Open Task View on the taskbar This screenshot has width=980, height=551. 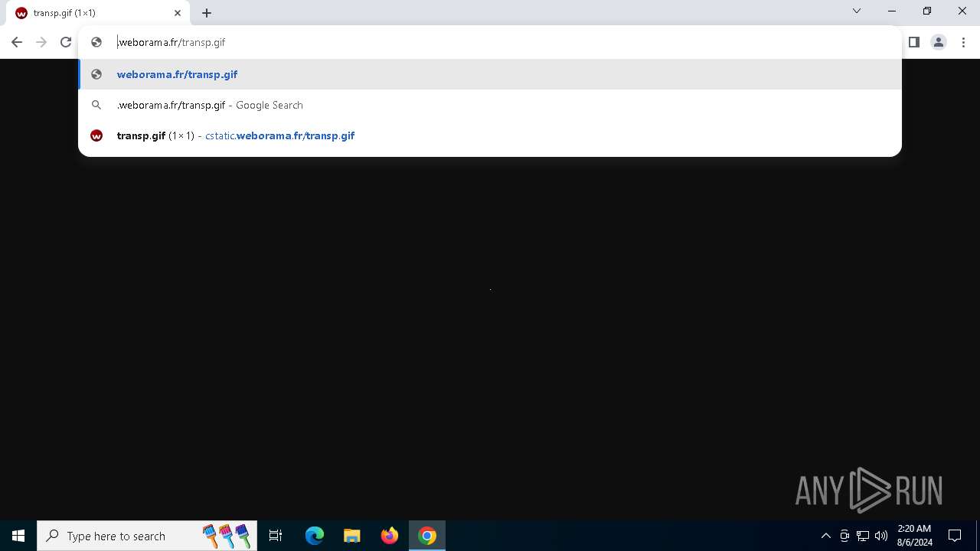click(x=276, y=536)
